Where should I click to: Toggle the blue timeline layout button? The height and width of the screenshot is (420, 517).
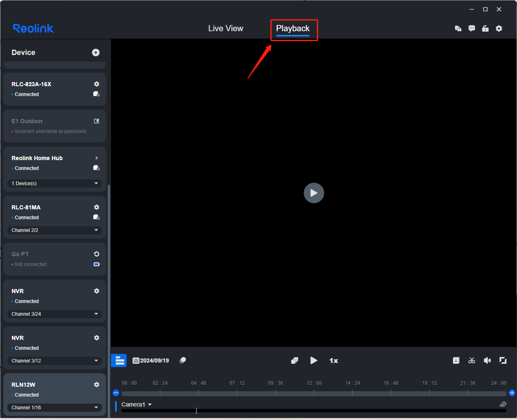click(x=119, y=360)
